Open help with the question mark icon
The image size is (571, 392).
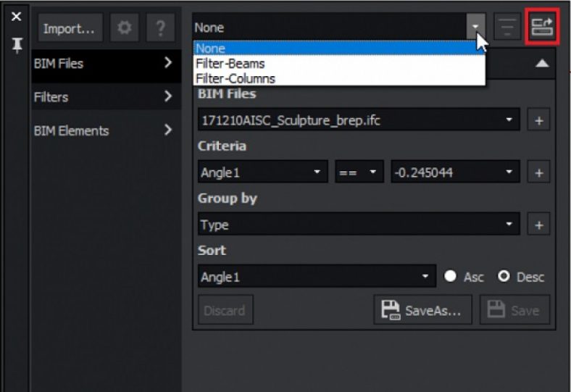click(x=160, y=28)
